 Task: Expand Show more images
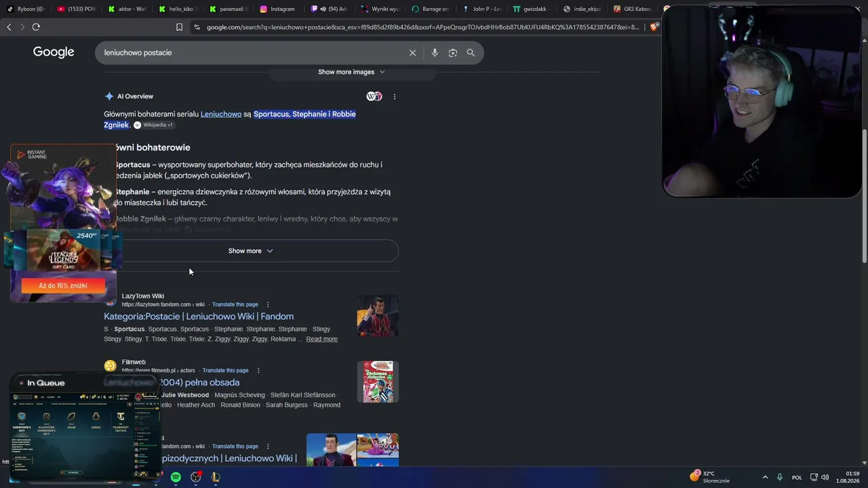351,72
